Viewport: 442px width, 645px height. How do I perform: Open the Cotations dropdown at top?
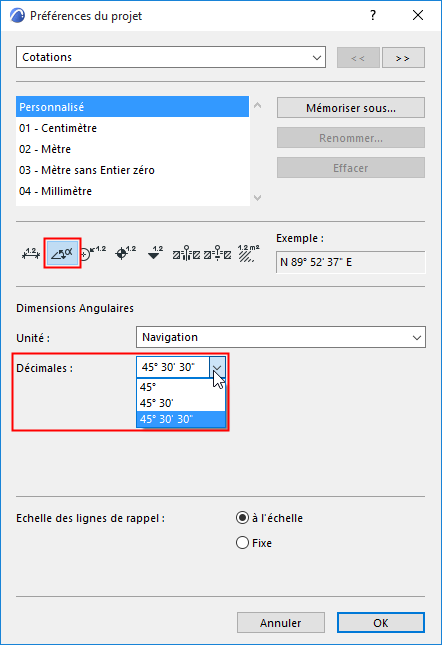tap(171, 57)
